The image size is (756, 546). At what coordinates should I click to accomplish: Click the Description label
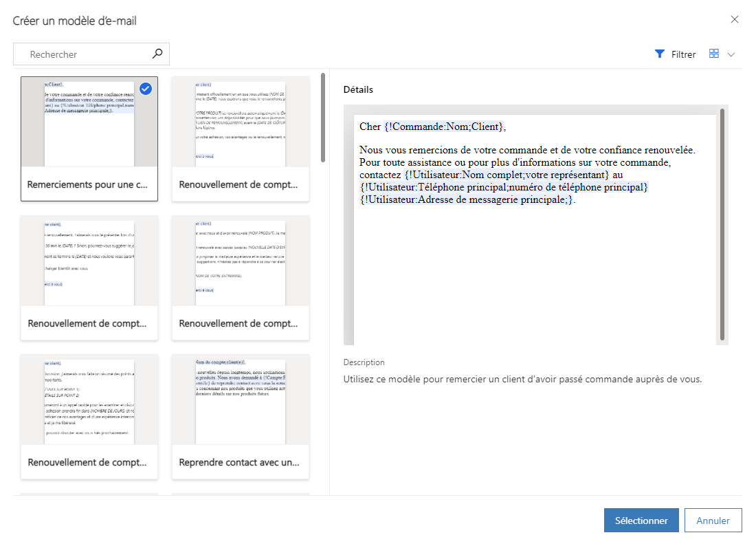pos(364,362)
